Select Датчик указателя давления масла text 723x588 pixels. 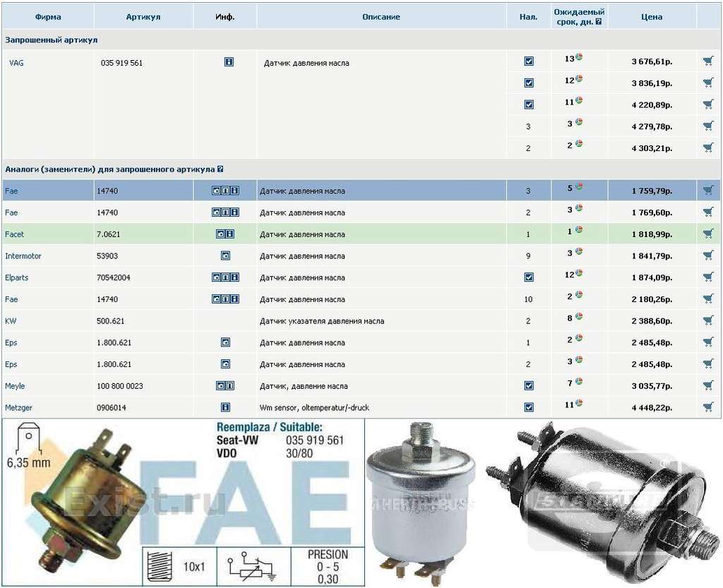click(x=321, y=320)
